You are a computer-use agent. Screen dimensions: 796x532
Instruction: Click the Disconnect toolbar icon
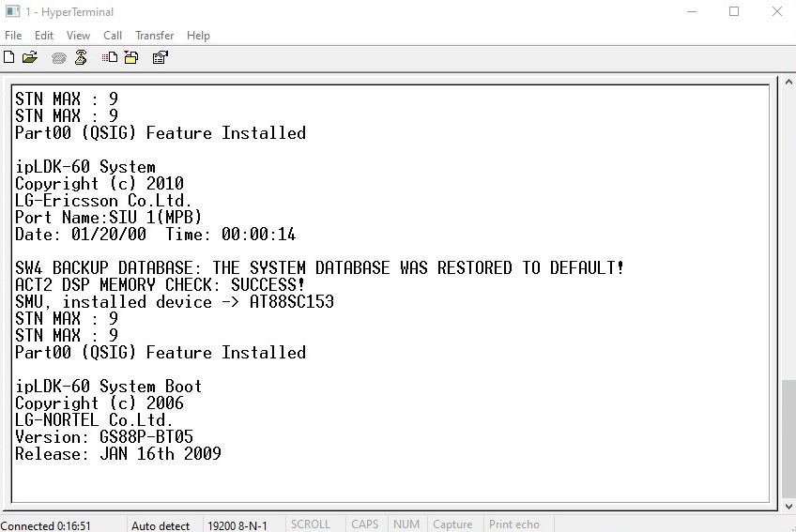pos(81,57)
